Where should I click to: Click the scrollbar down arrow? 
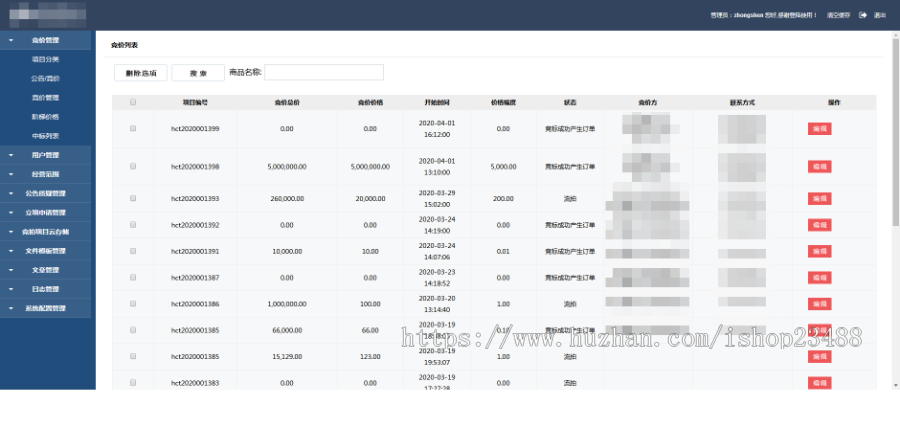pyautogui.click(x=896, y=385)
